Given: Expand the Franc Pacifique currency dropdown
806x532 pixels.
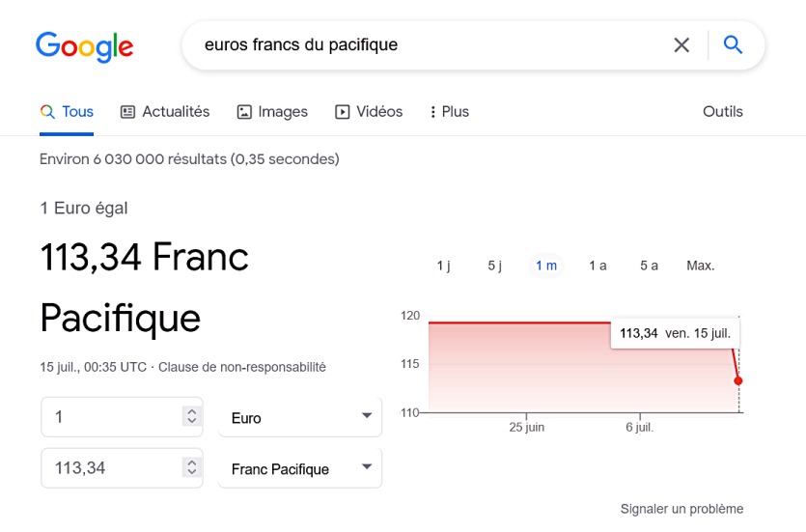Looking at the screenshot, I should coord(300,468).
